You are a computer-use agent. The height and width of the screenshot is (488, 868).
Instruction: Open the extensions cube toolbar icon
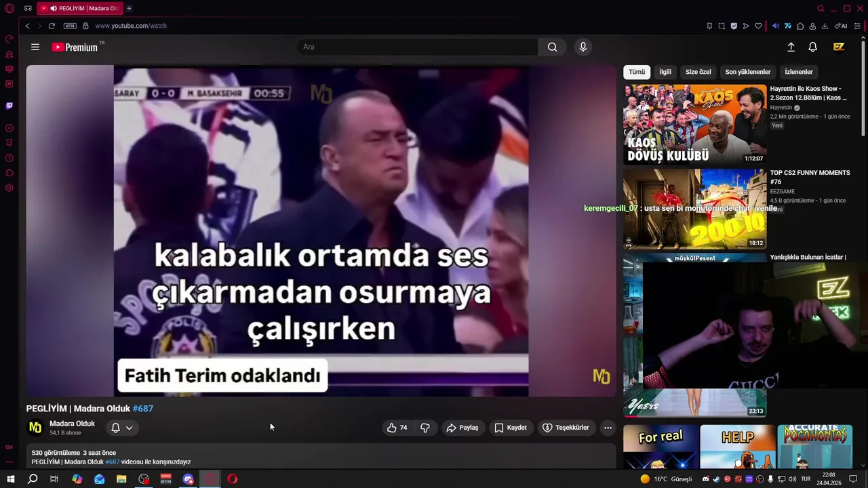[x=800, y=26]
